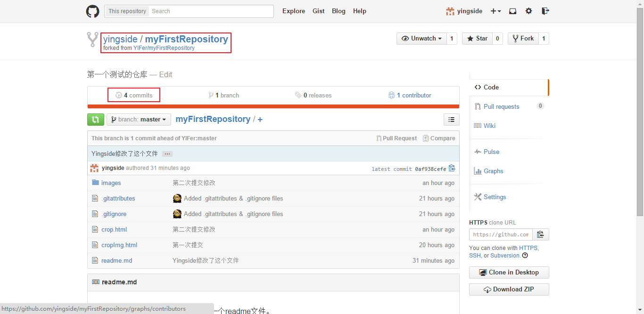Open the .gitattributes file

(118, 198)
